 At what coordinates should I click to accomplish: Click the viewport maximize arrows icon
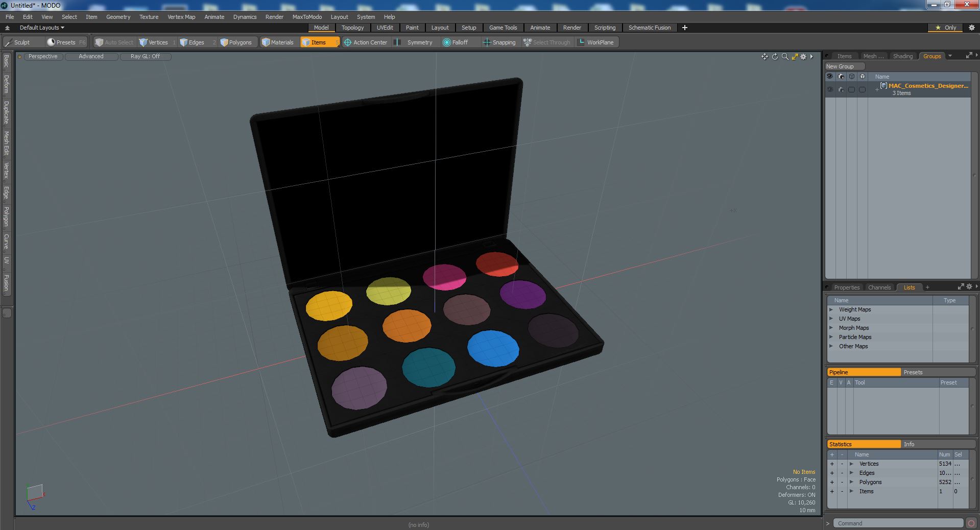[x=795, y=57]
